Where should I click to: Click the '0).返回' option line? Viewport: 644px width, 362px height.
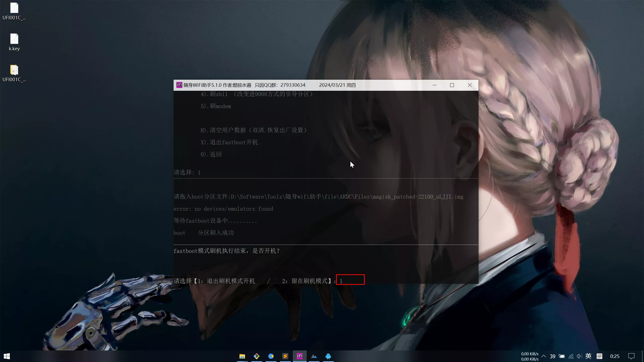pos(211,154)
